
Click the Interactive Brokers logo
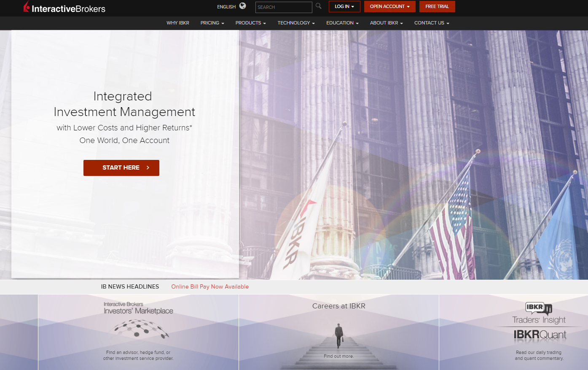(x=64, y=8)
